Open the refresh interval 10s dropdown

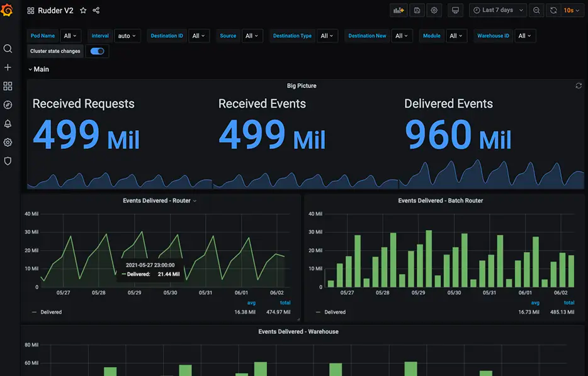point(572,11)
